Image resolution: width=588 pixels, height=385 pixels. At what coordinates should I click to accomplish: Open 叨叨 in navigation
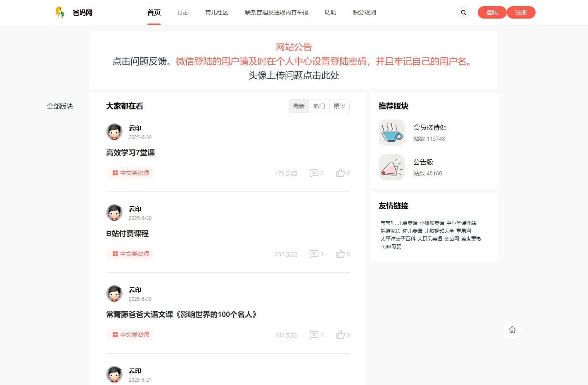[x=331, y=12]
